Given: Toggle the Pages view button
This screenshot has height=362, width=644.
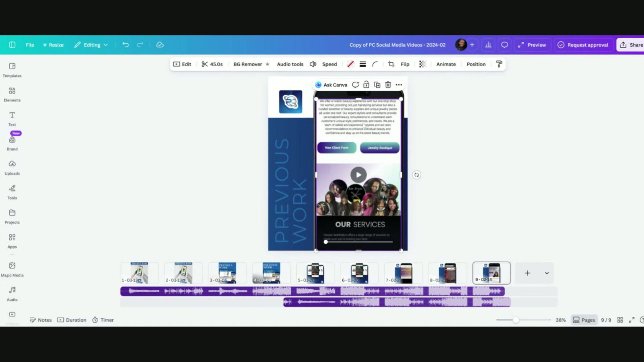Looking at the screenshot, I should (584, 320).
